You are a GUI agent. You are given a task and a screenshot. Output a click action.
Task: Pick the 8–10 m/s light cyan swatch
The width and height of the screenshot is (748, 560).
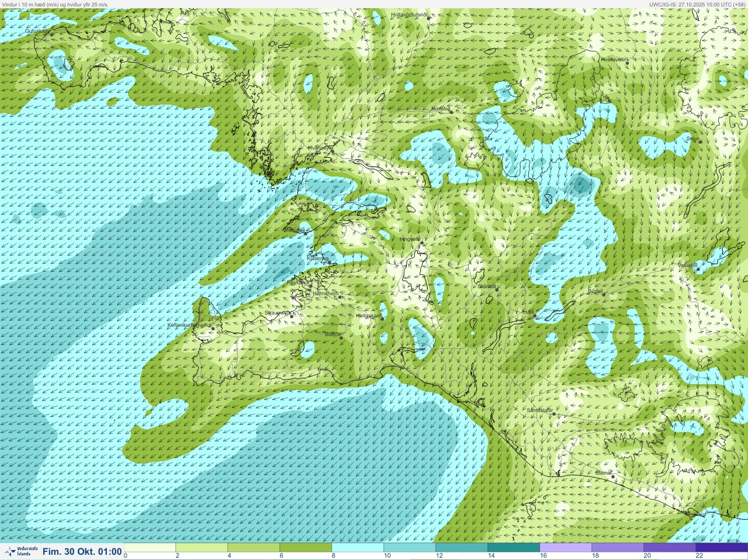[358, 548]
